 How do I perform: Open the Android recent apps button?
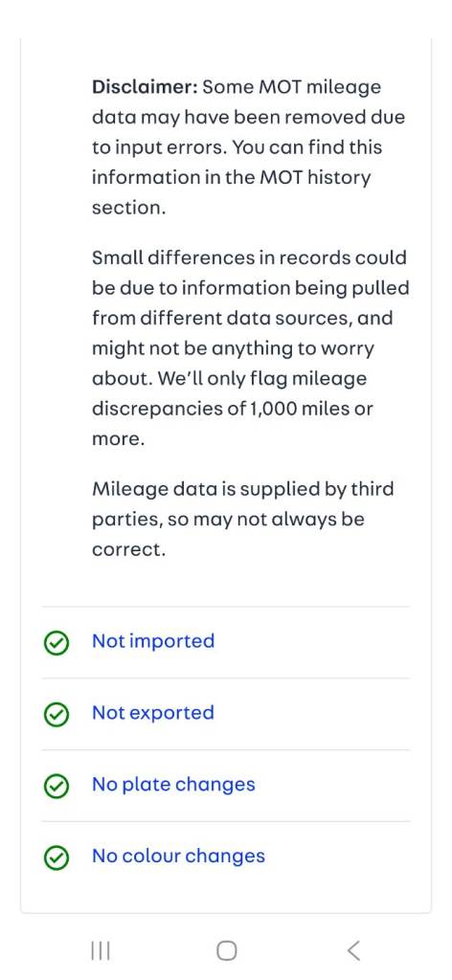(x=100, y=950)
